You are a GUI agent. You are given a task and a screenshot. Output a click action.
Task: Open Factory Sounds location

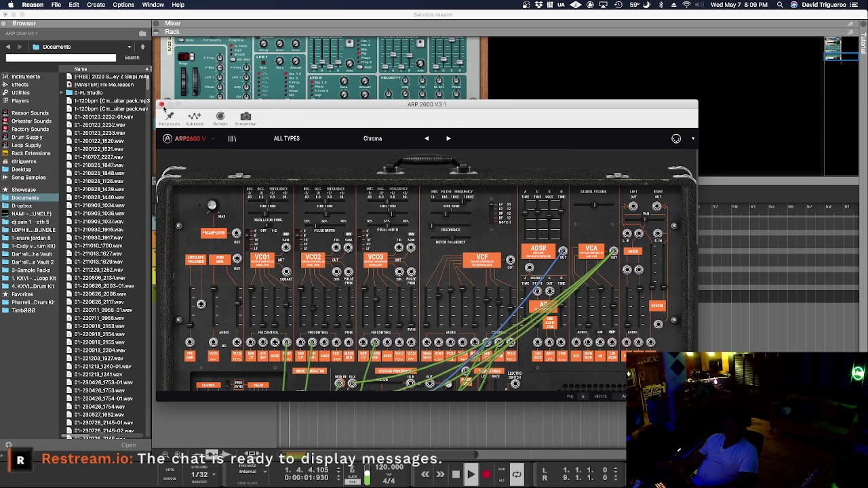click(x=30, y=129)
